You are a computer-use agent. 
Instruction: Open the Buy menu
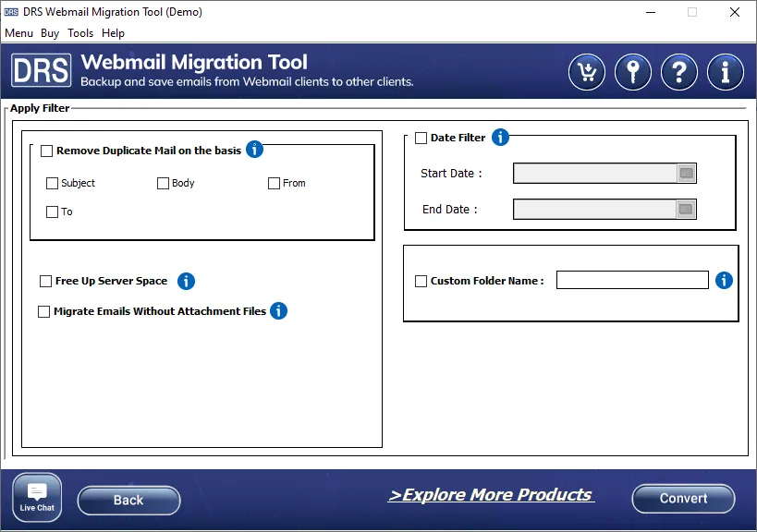[50, 33]
